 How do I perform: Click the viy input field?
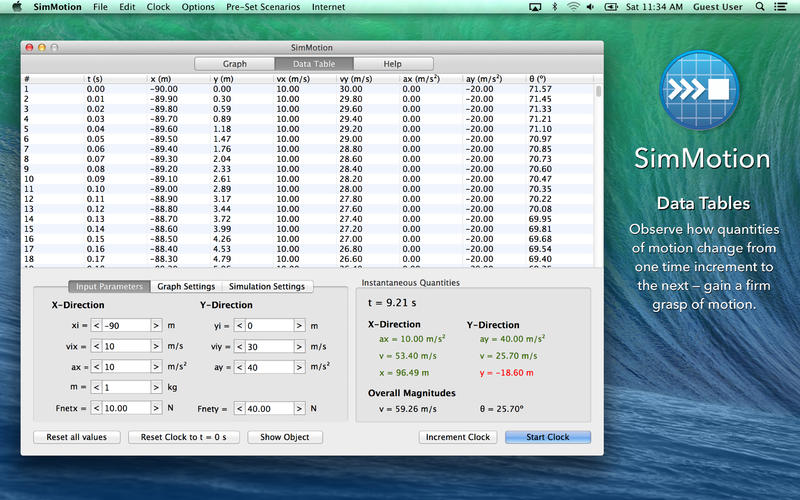coord(269,347)
